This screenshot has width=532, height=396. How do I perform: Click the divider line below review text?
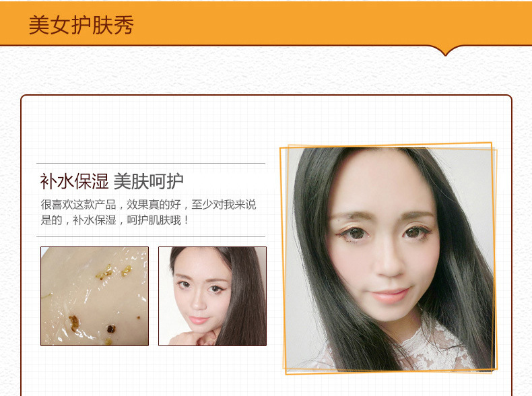point(151,236)
